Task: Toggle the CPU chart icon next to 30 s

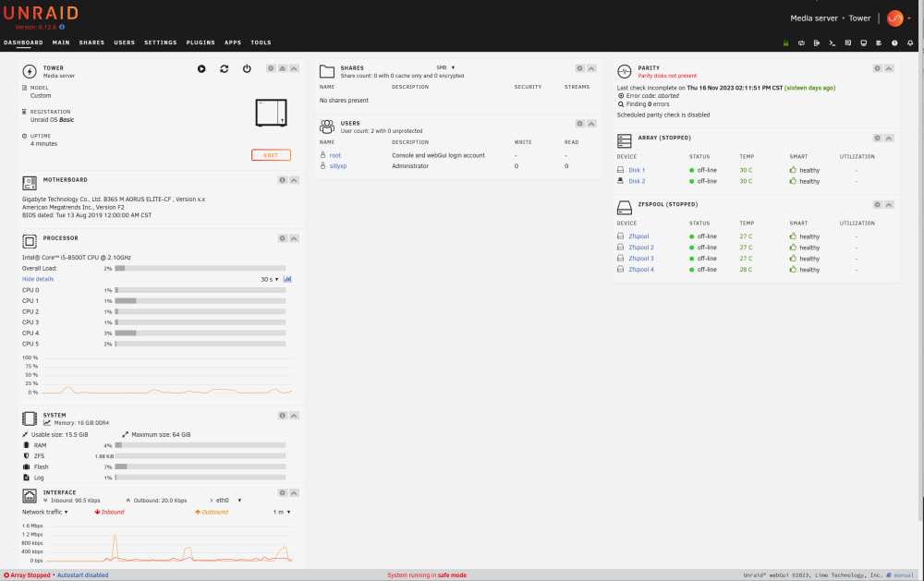Action: point(287,279)
